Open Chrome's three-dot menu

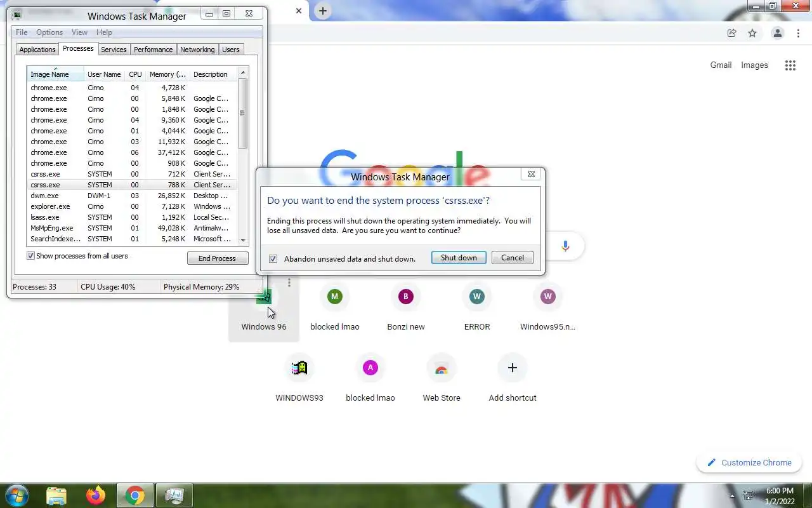798,33
